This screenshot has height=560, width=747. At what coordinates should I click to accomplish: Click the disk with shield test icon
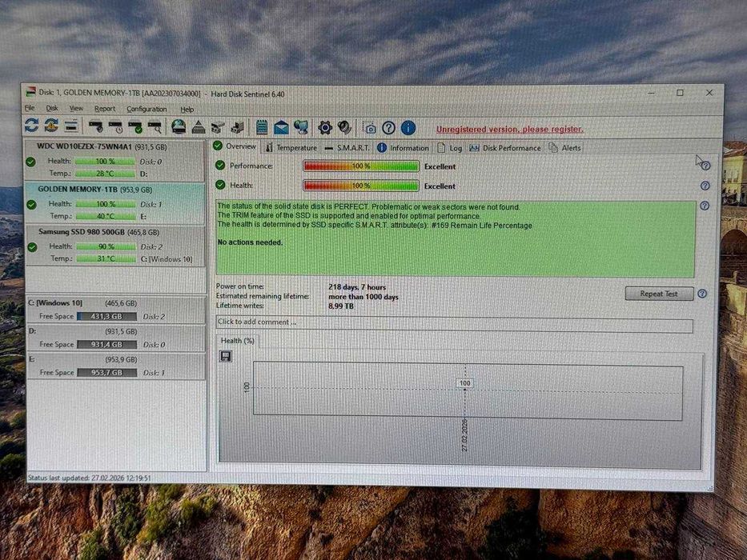pos(96,126)
